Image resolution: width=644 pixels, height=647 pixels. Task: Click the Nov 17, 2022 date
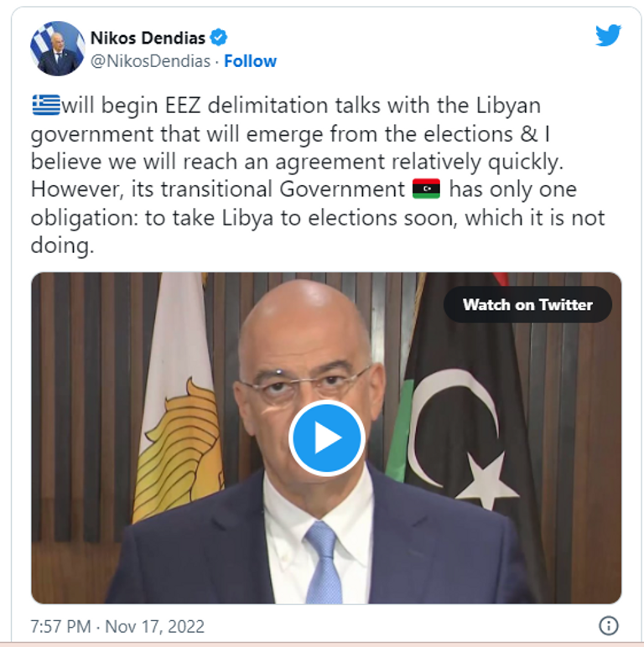coord(155,626)
